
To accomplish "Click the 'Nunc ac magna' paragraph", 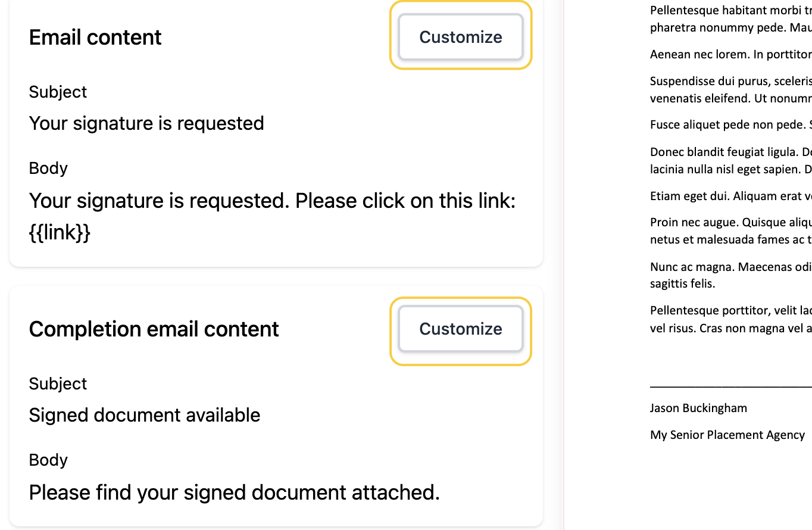I will [x=731, y=275].
